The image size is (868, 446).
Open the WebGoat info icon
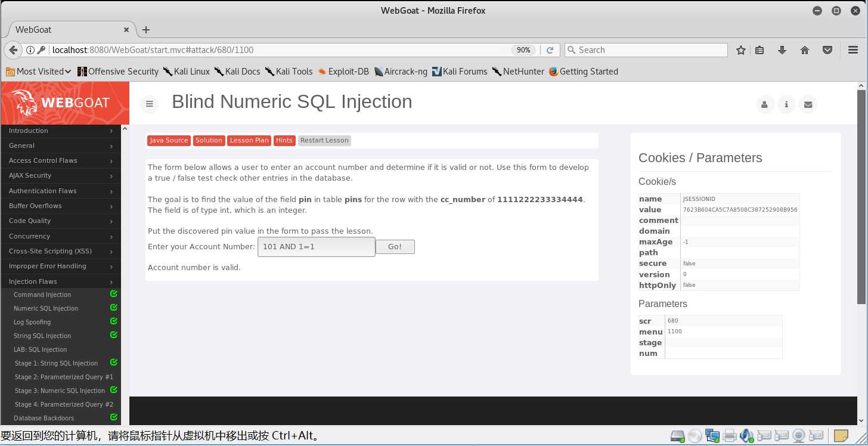point(786,104)
